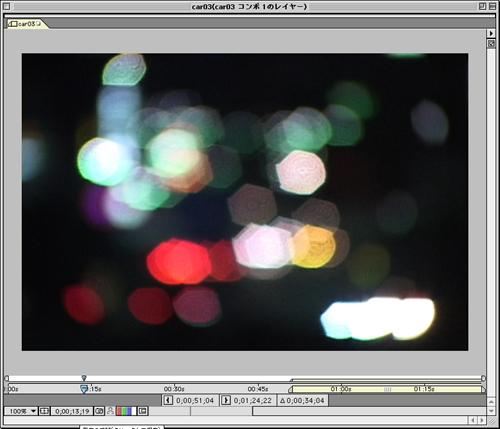500x429 pixels.
Task: Show the alpha channel (white swatch)
Action: 134,411
